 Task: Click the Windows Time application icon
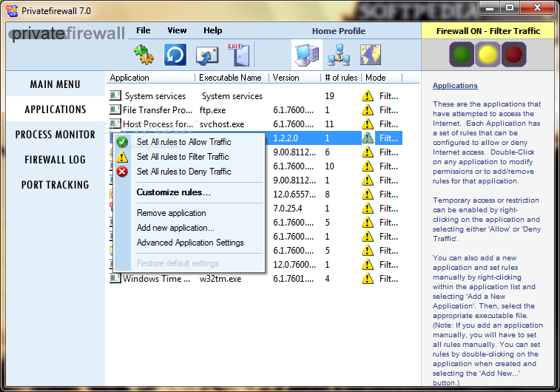(115, 278)
